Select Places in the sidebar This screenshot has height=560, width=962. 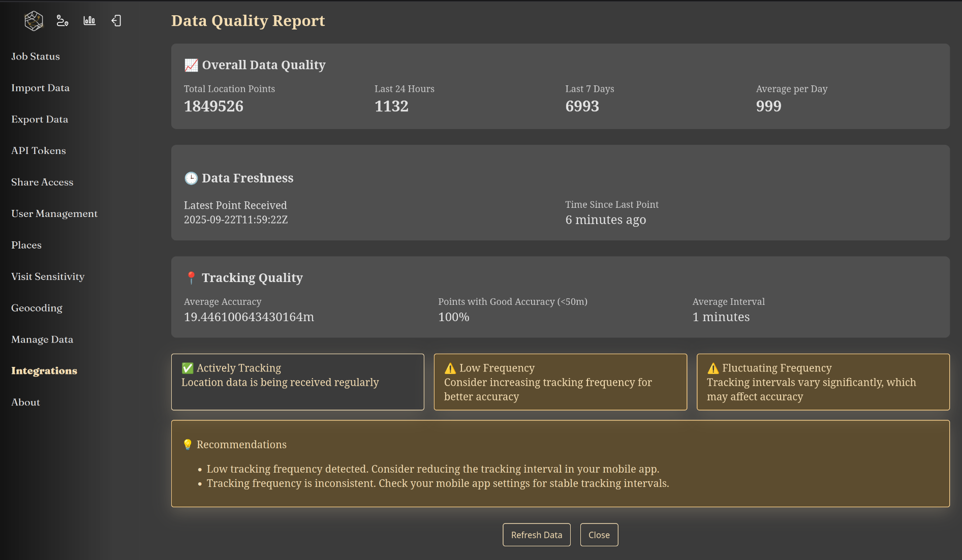(x=26, y=245)
